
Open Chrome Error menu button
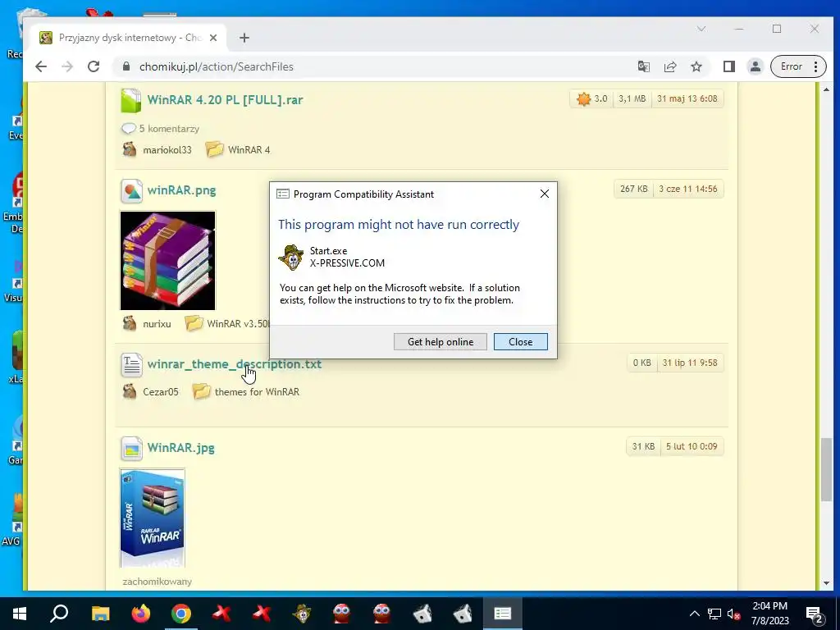coord(798,66)
